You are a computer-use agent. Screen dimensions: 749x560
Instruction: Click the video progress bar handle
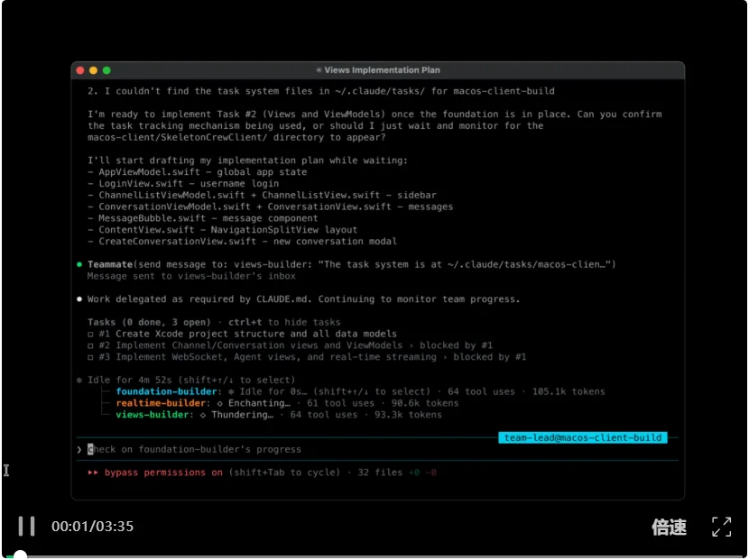(19, 555)
